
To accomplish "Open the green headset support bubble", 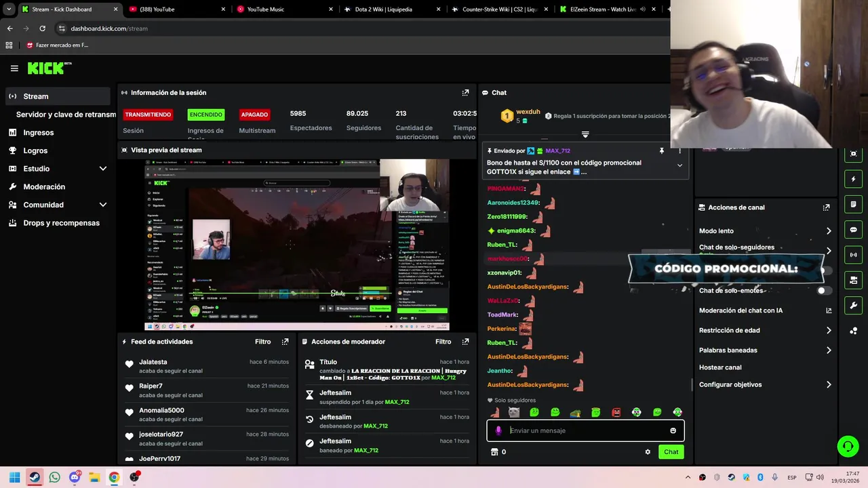I will tap(848, 446).
